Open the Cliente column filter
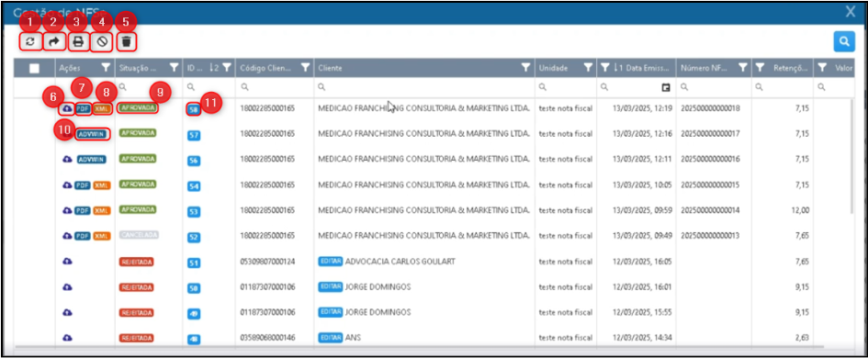The image size is (868, 358). click(526, 68)
